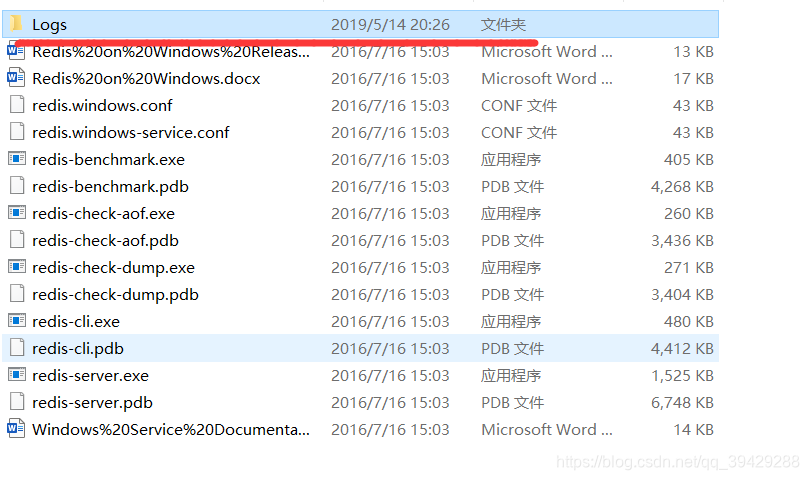Screen dimensions: 809x480
Task: Select file name redis-check-aof.pdb
Action: (105, 241)
